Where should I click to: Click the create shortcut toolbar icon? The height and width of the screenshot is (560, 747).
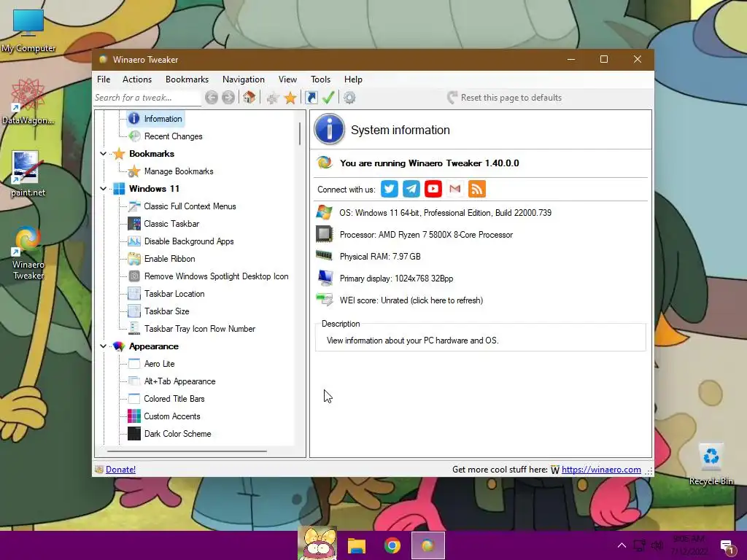pyautogui.click(x=311, y=98)
